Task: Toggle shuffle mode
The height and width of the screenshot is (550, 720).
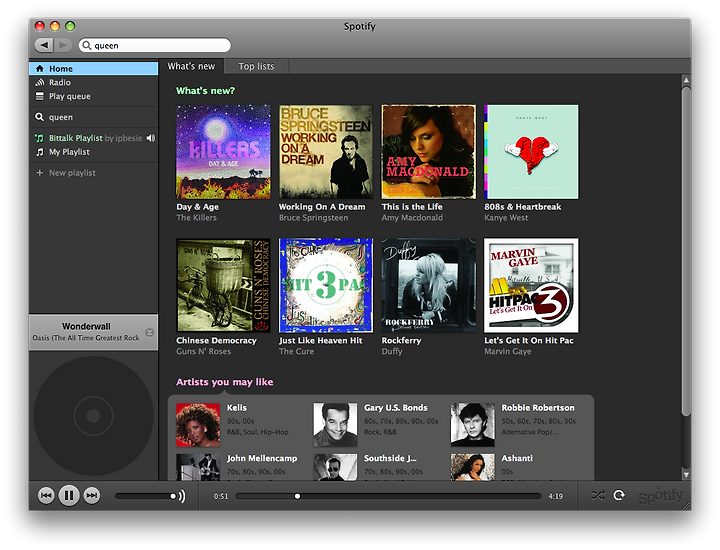Action: (x=598, y=495)
